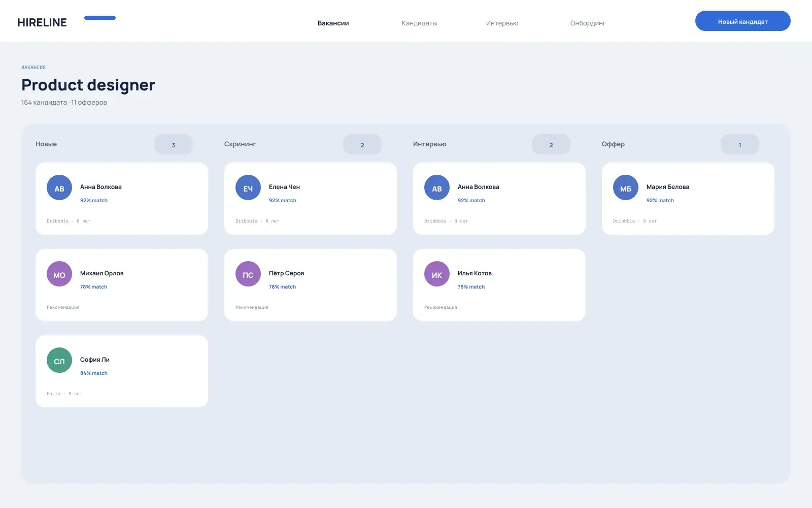Click 92% match on Мария Белова card
Image resolution: width=812 pixels, height=508 pixels.
pyautogui.click(x=660, y=200)
